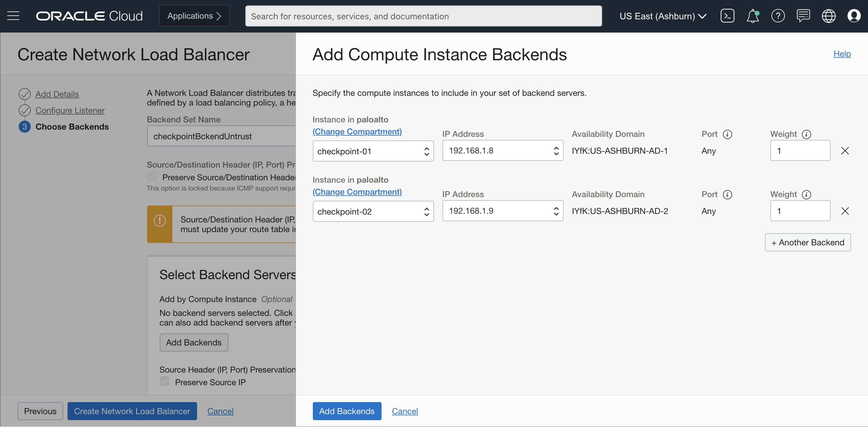
Task: Remove the checkpoint-02 backend row
Action: click(845, 211)
